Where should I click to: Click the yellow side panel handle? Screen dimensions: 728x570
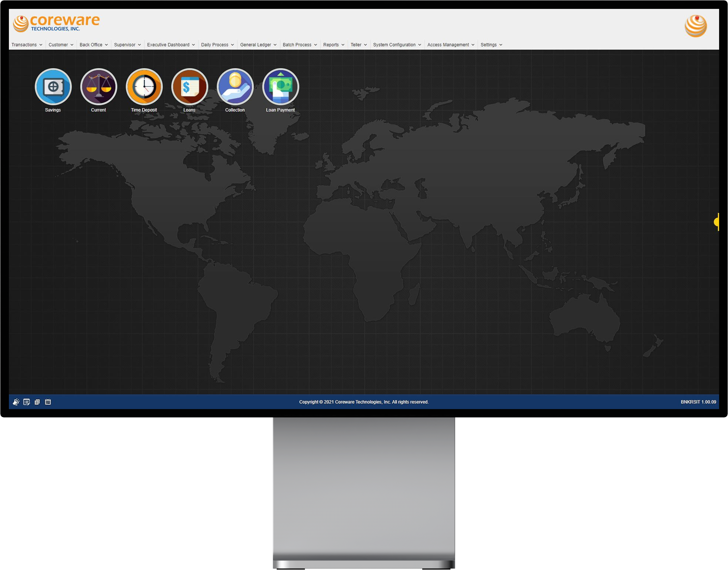(x=716, y=222)
